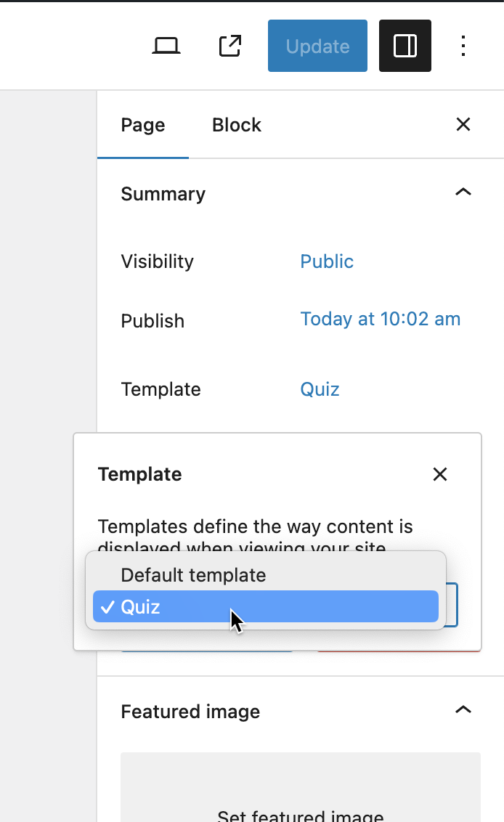
Task: Toggle the settings sidebar panel icon
Action: pos(405,46)
